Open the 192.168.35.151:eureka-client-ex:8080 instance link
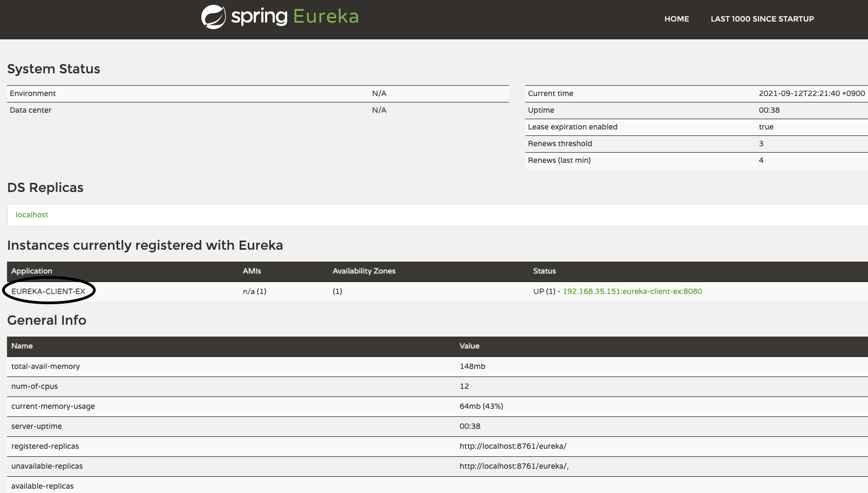Image resolution: width=868 pixels, height=493 pixels. coord(632,291)
